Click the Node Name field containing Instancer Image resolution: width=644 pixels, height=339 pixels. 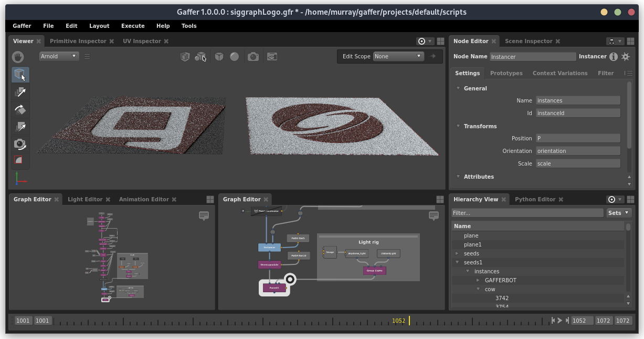point(533,57)
